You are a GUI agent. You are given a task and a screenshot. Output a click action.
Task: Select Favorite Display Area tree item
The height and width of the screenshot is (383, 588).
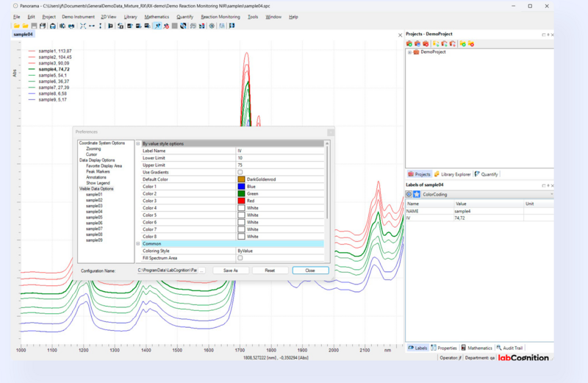tap(104, 166)
